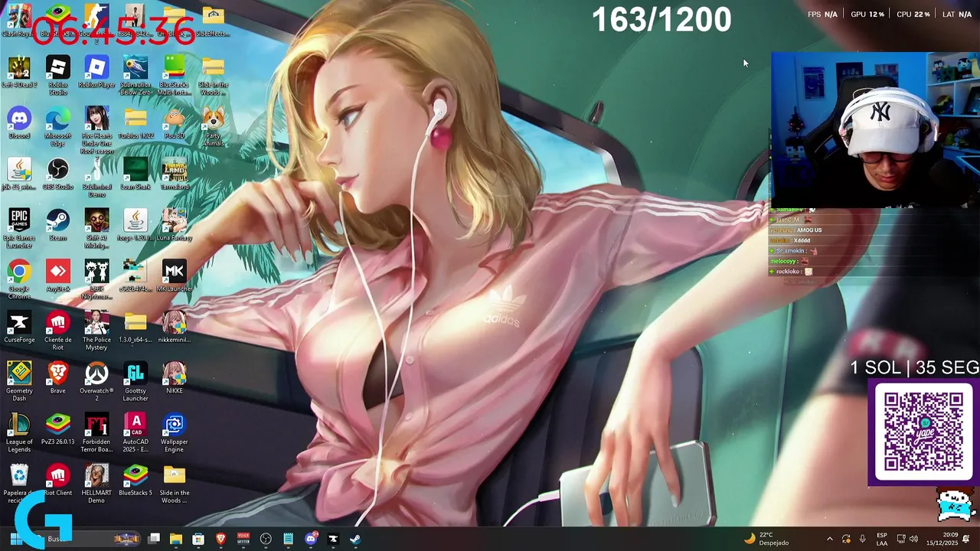Select the Steam desktop shortcut
The image size is (980, 551).
(x=58, y=225)
